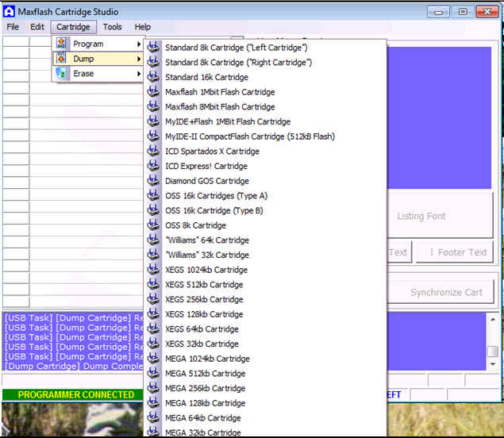Expand the Program submenu arrow
The width and height of the screenshot is (504, 438).
coord(138,44)
